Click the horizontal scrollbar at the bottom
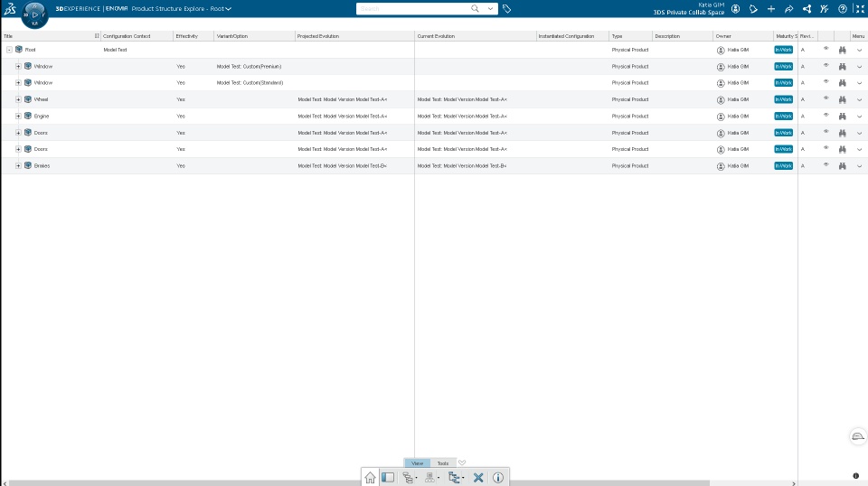The width and height of the screenshot is (868, 486). 359,483
